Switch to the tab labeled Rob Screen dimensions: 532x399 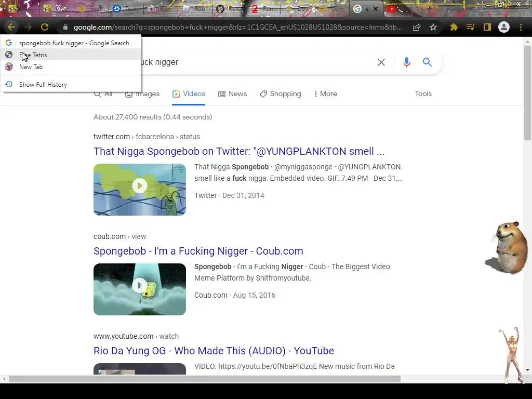click(195, 9)
